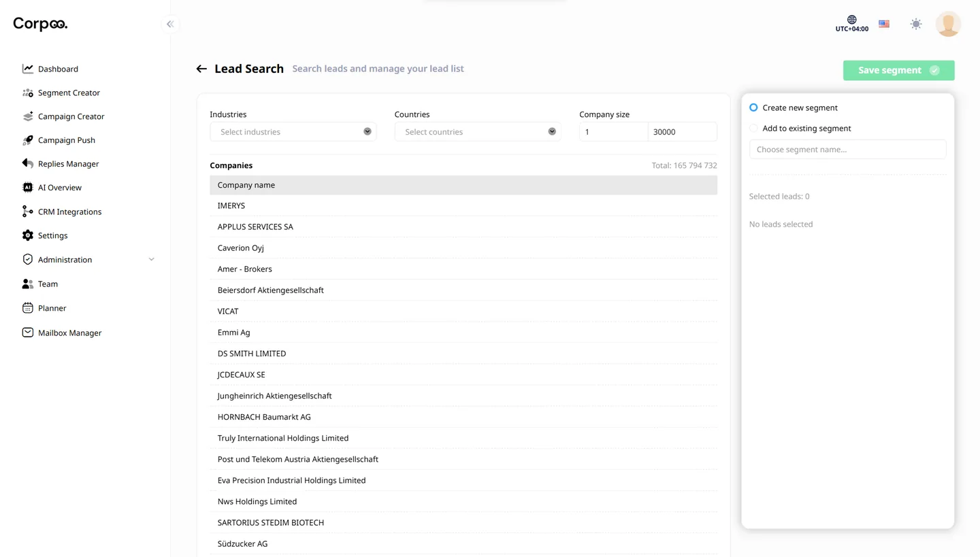Image resolution: width=980 pixels, height=557 pixels.
Task: Focus the maximum company size field
Action: coord(683,132)
